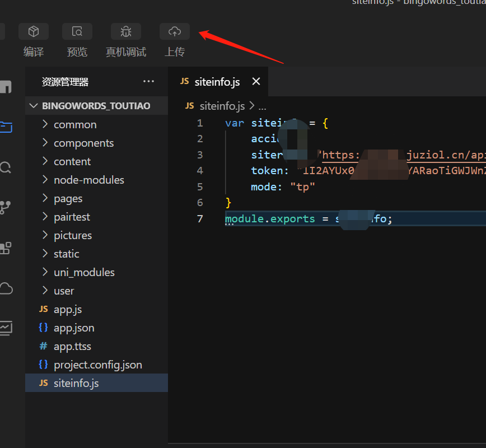Viewport: 486px width, 448px height.
Task: Expand the pages folder
Action: tap(68, 198)
